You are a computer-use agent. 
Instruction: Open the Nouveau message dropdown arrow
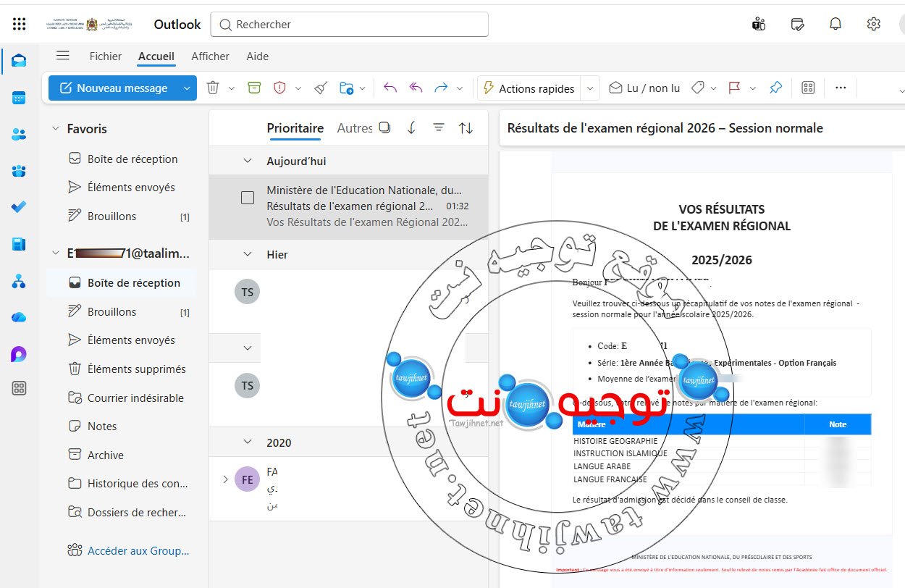tap(187, 88)
